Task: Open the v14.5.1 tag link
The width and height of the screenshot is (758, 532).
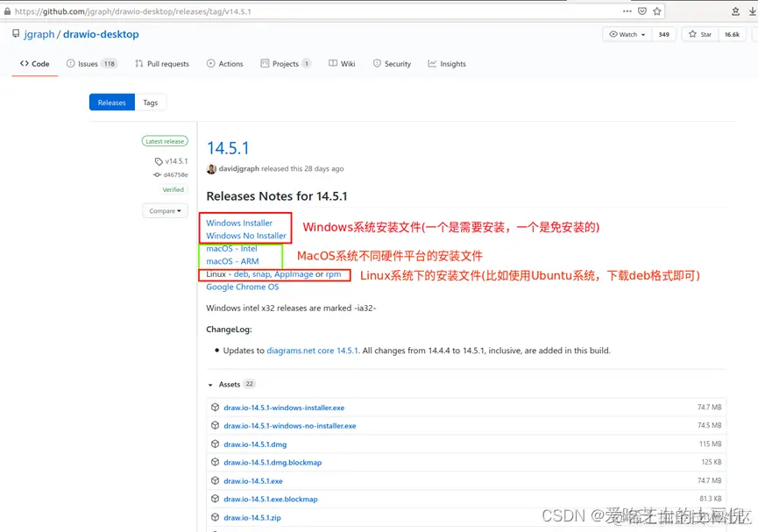Action: point(176,161)
